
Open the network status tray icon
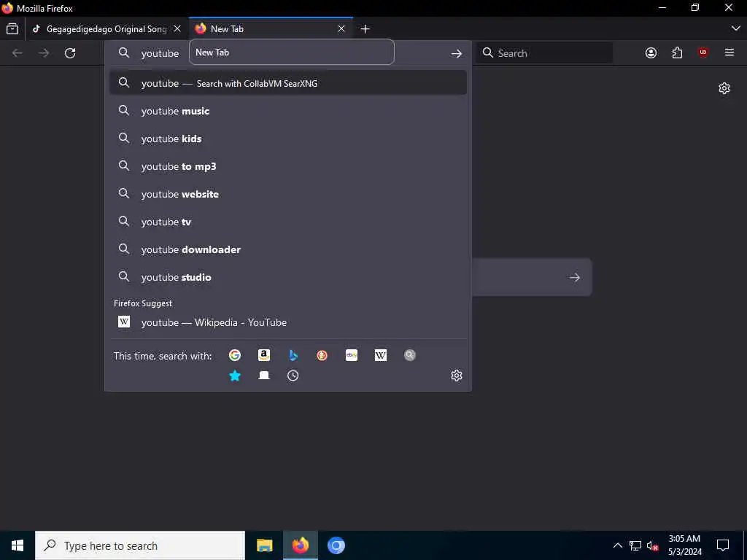pyautogui.click(x=635, y=545)
